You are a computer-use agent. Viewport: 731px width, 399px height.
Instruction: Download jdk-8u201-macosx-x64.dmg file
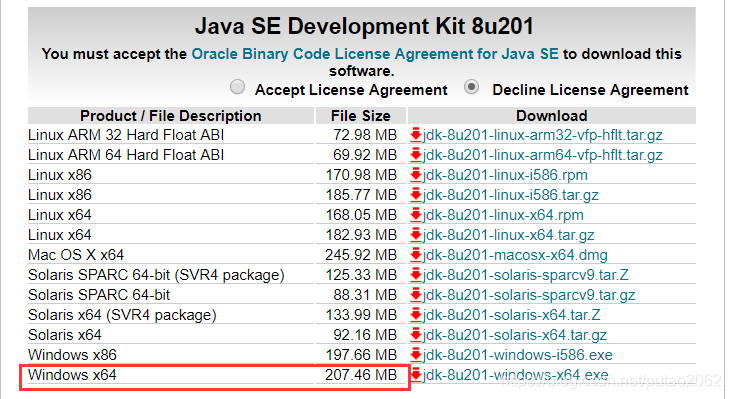515,255
